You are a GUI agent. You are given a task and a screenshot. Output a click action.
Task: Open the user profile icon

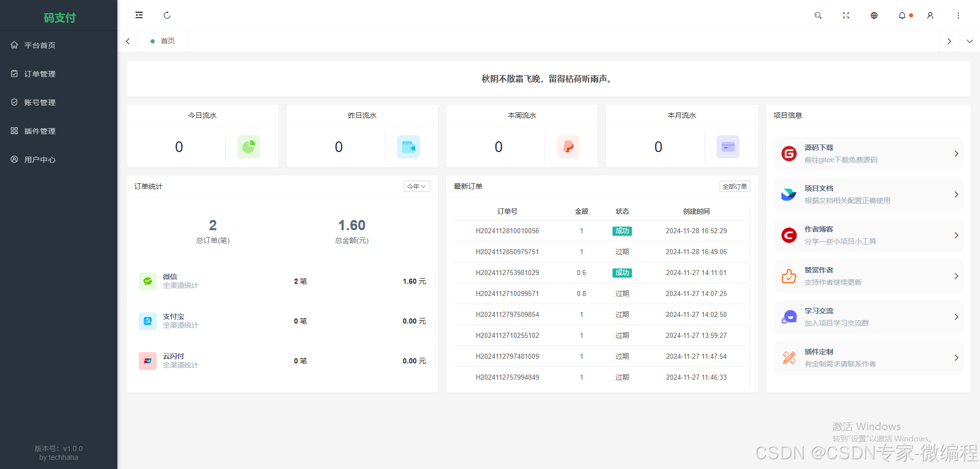click(x=930, y=15)
